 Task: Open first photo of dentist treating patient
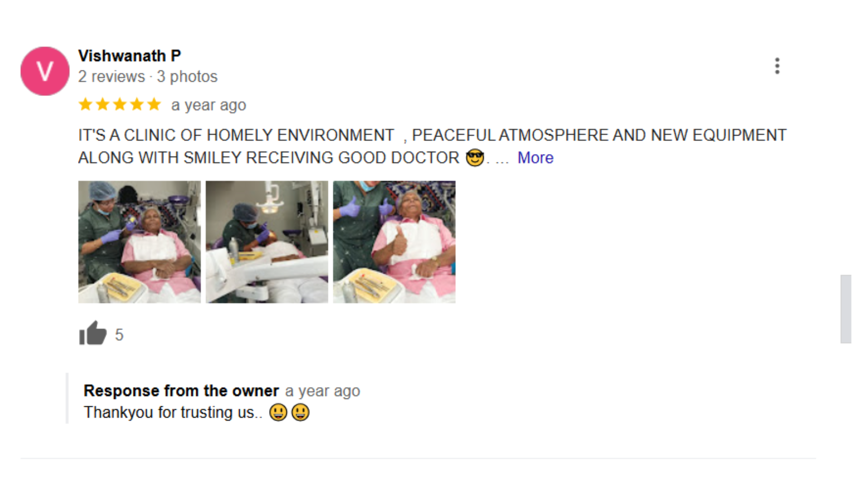coord(139,242)
